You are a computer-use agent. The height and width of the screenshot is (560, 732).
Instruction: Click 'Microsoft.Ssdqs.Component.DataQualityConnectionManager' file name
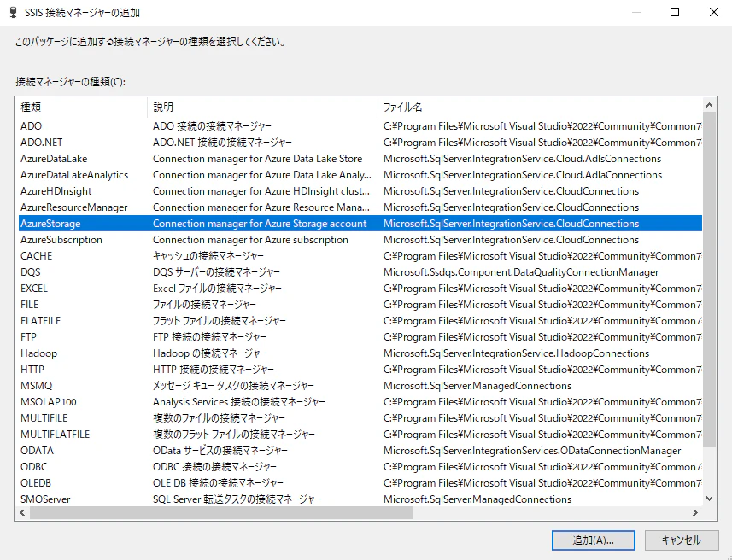[x=521, y=272]
